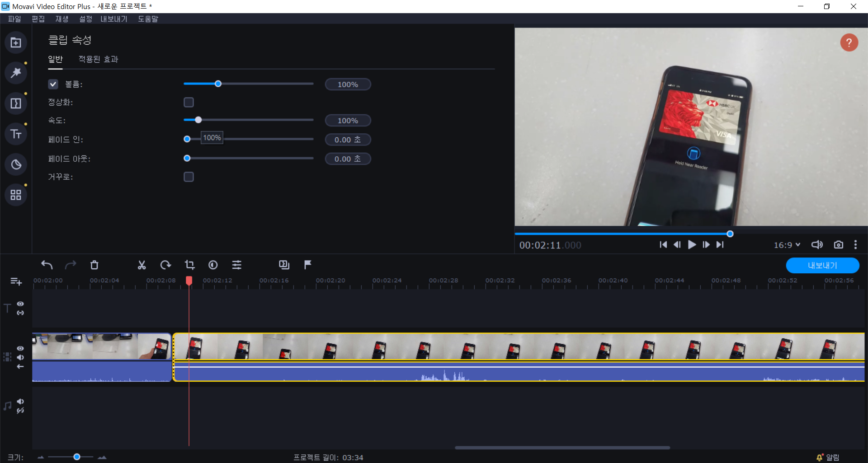Open the 16:9 aspect ratio dropdown
The image size is (868, 463).
tap(787, 245)
